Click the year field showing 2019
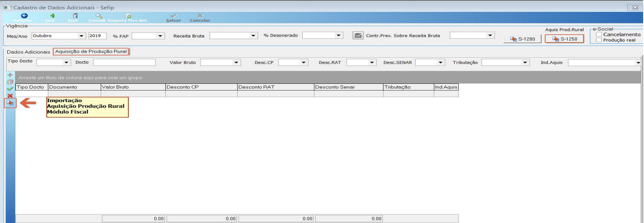Screen dimensions: 644x223 (98, 36)
